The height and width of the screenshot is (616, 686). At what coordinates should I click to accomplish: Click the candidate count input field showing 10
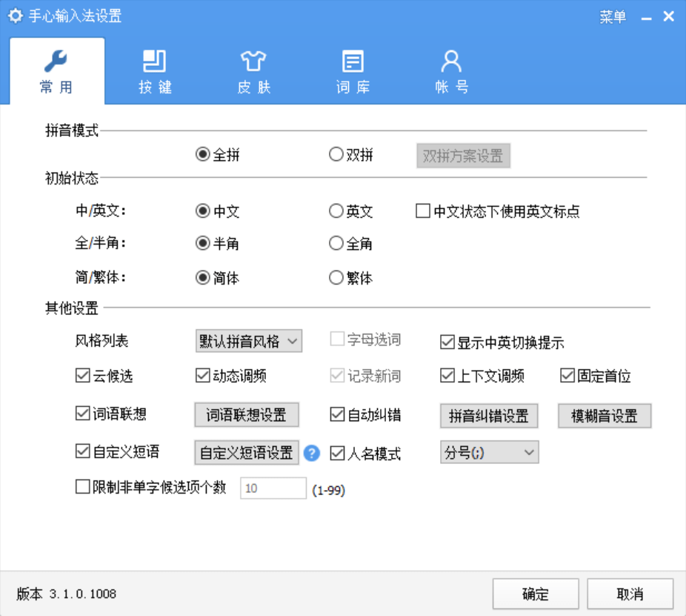coord(274,488)
